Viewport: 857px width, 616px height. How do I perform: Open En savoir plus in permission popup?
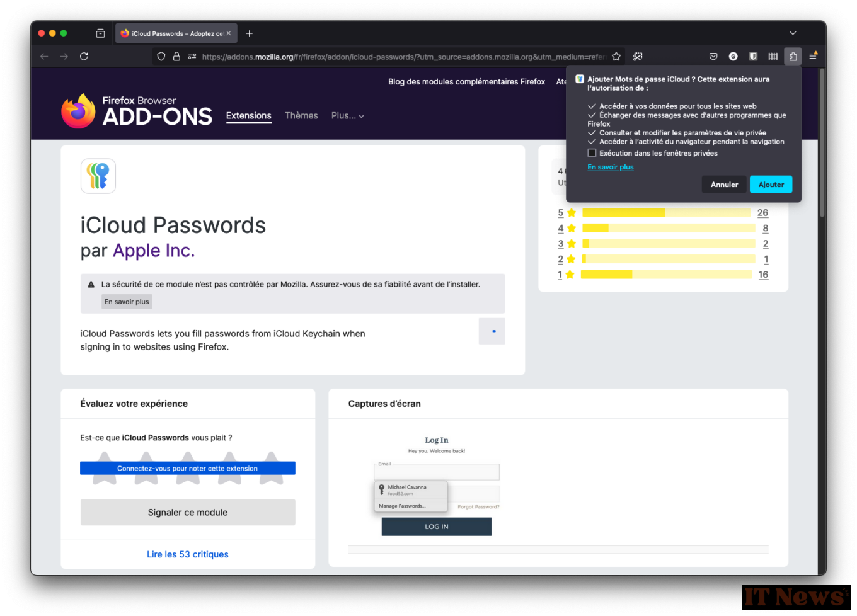click(611, 167)
